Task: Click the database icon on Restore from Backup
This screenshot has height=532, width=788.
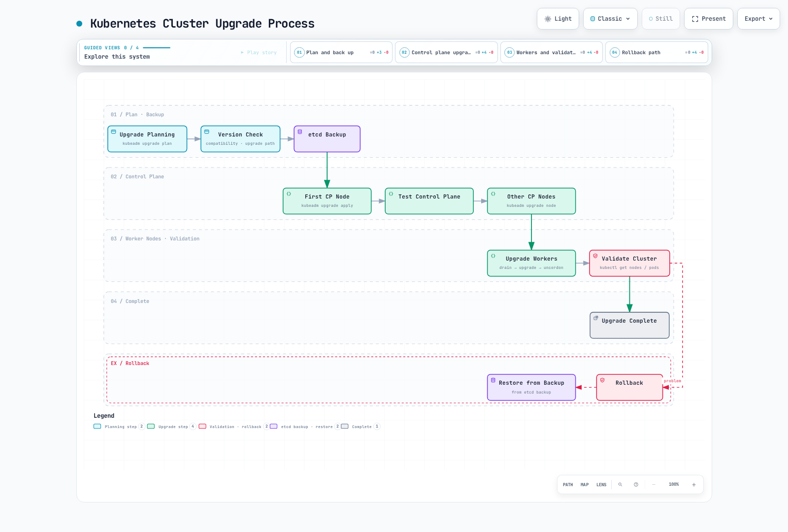Action: [x=493, y=380]
